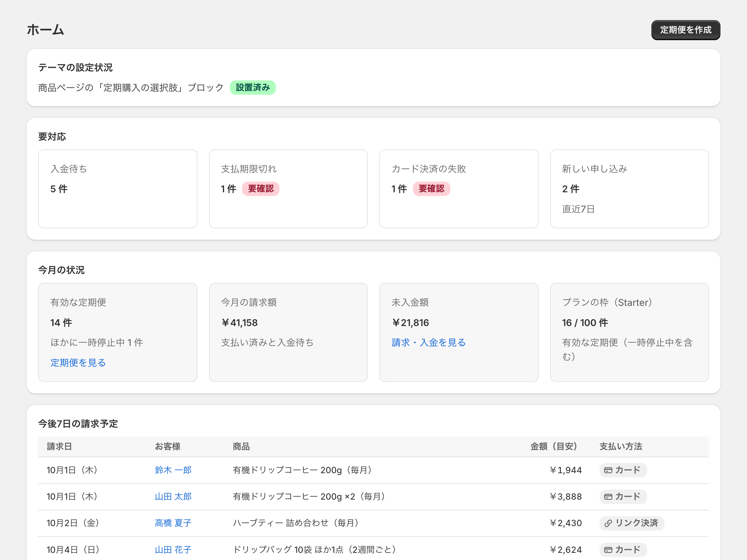The image size is (747, 560).
Task: Open customer 鈴木 一郎
Action: coord(173,470)
